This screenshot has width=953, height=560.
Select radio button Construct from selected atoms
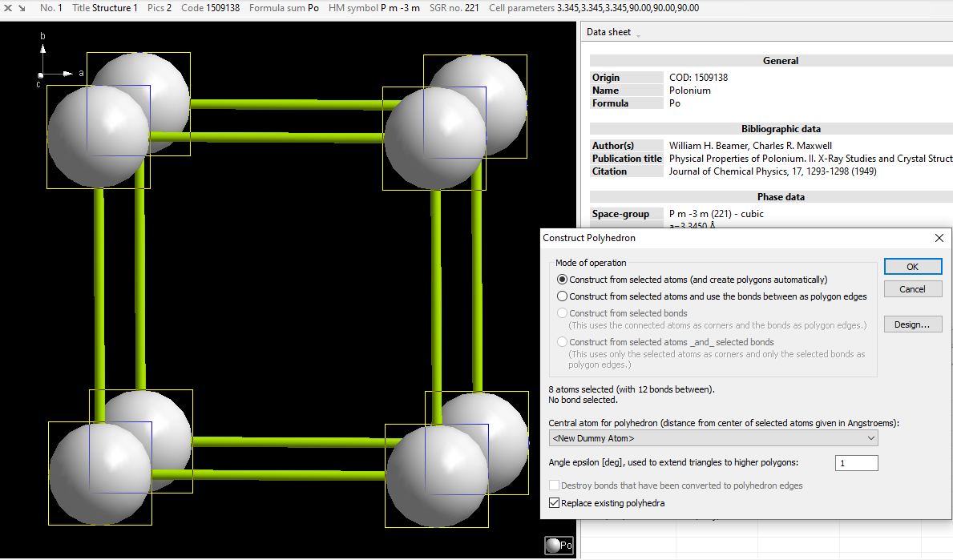coord(562,279)
